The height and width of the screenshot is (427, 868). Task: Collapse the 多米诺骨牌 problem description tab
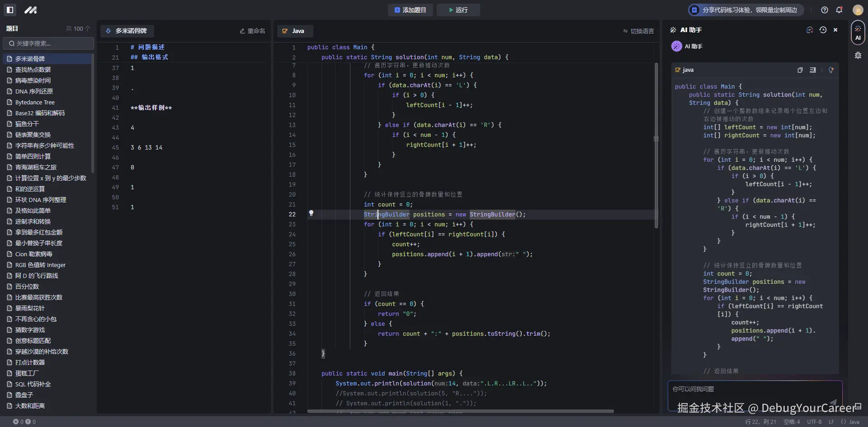coord(127,31)
